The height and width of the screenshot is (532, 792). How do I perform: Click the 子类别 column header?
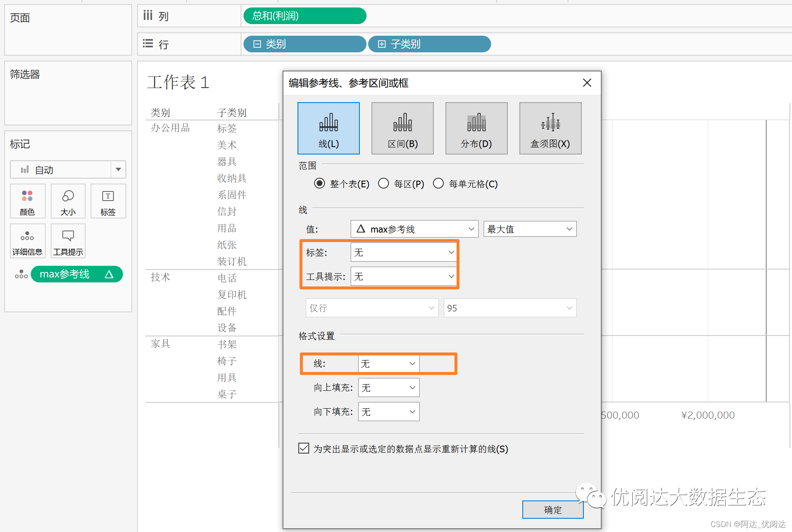pyautogui.click(x=232, y=113)
